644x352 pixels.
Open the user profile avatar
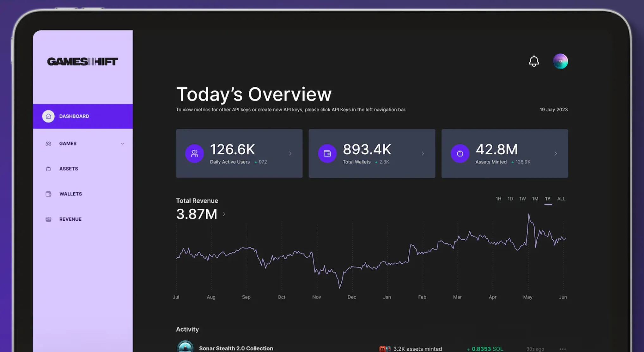(x=560, y=61)
